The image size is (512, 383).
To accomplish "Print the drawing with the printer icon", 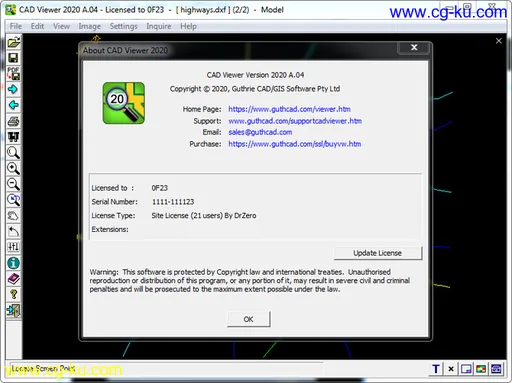I will tap(13, 121).
